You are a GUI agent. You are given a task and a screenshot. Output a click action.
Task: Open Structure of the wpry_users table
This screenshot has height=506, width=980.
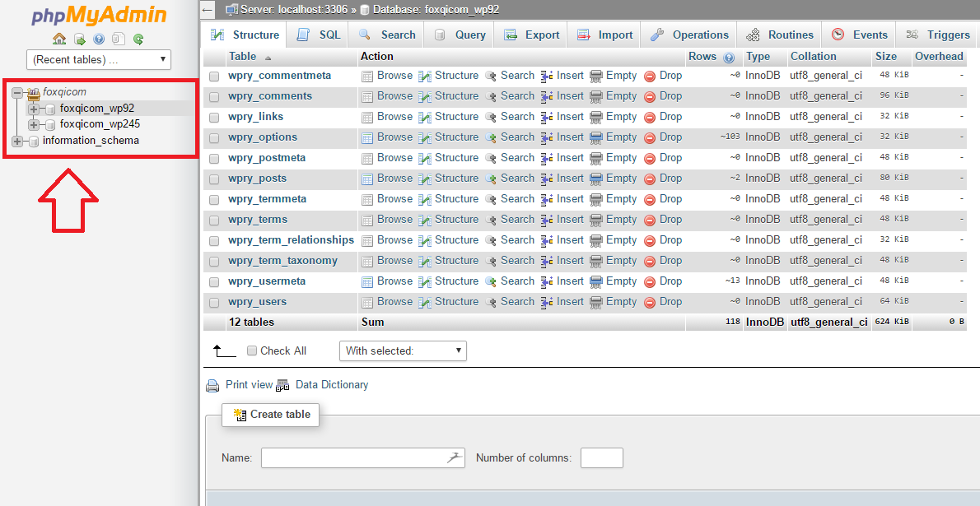coord(456,301)
